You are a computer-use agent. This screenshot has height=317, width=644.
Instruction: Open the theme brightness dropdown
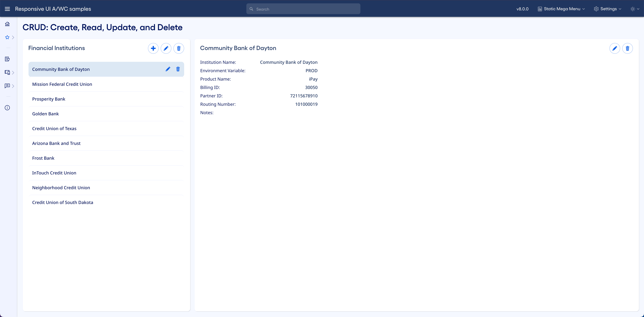[x=634, y=9]
